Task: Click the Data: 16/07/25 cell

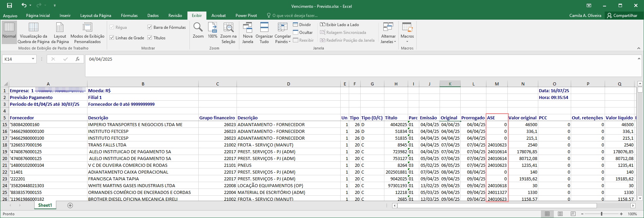Action: (555, 91)
